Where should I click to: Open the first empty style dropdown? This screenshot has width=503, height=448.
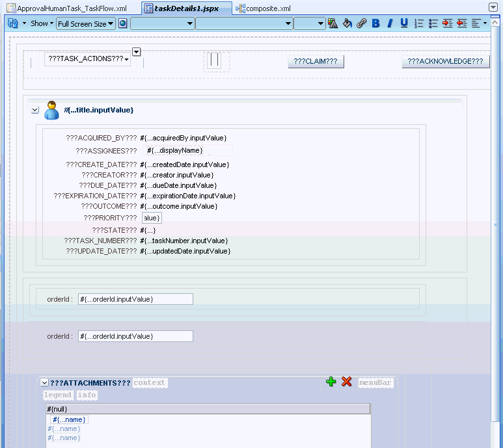[163, 23]
